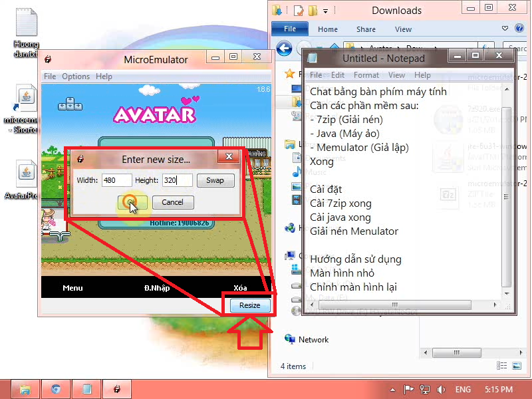
Task: Click the Đ.Nhập soft key in the emulator
Action: coord(157,288)
